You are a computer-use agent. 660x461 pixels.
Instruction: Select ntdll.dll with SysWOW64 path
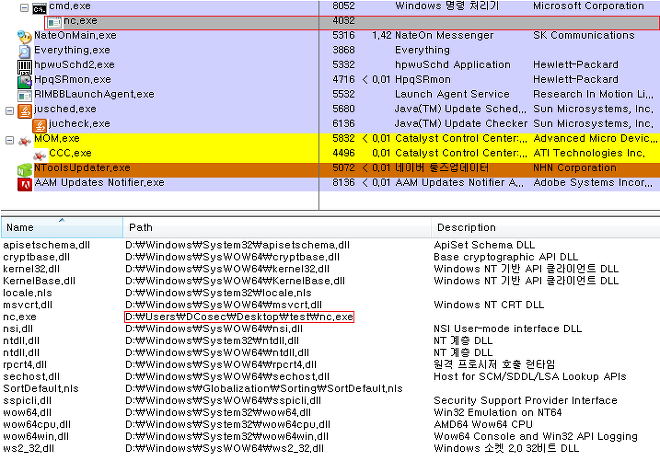coord(21,353)
